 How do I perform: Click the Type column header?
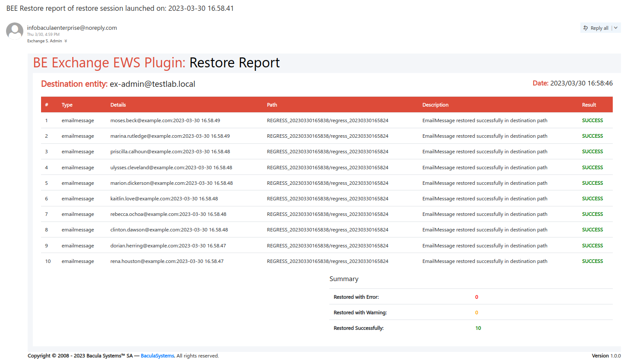pyautogui.click(x=67, y=105)
